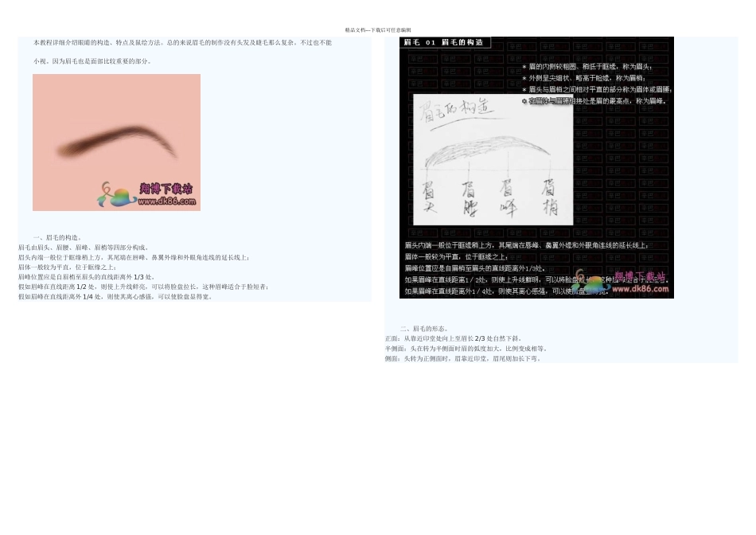756x535 pixels.
Task: Click the heading "二、眉毛的形态。"
Action: tap(425, 329)
